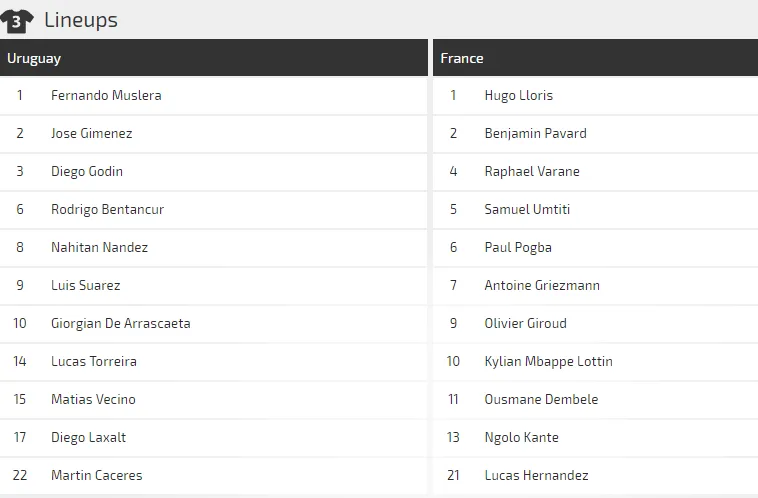758x498 pixels.
Task: Select Raphael Varane from France list
Action: point(532,172)
